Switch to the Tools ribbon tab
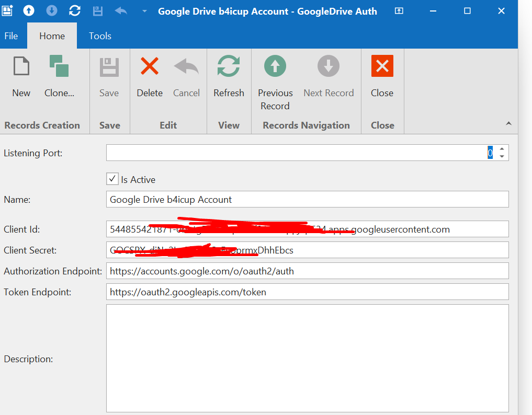 (100, 36)
